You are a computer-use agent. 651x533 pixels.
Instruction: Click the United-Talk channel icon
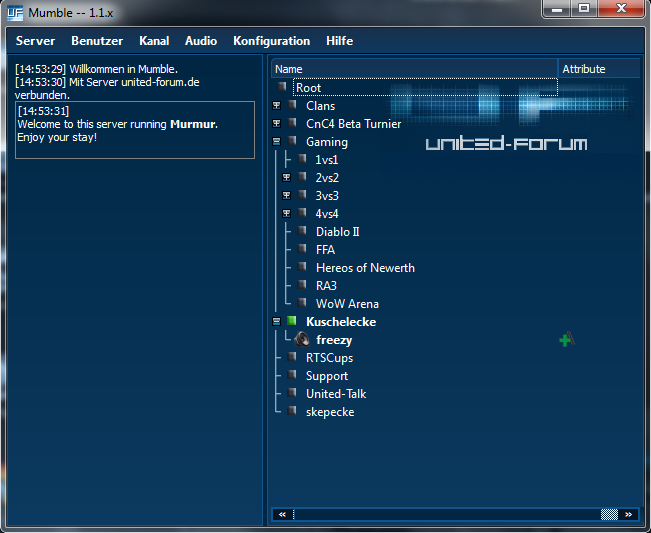point(292,392)
